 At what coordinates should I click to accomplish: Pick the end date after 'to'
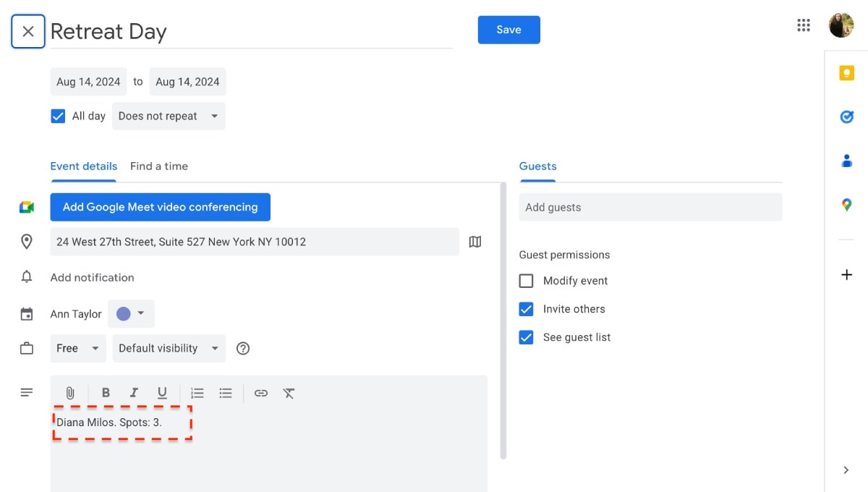tap(187, 82)
